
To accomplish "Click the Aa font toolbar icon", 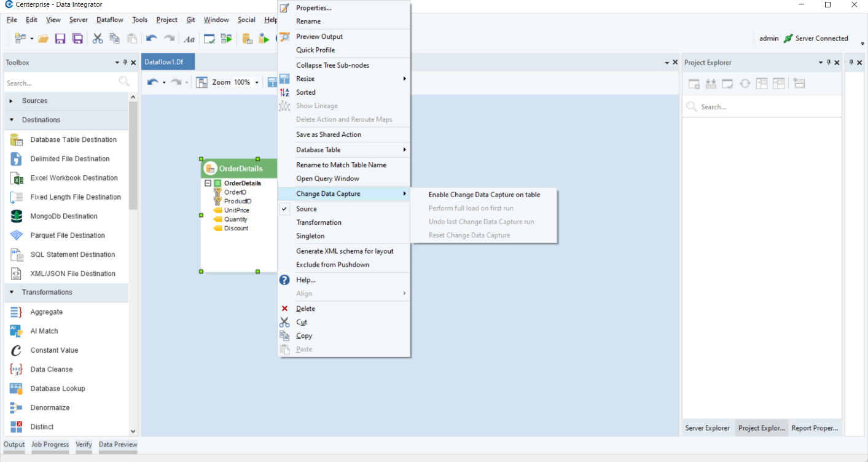I will click(189, 39).
